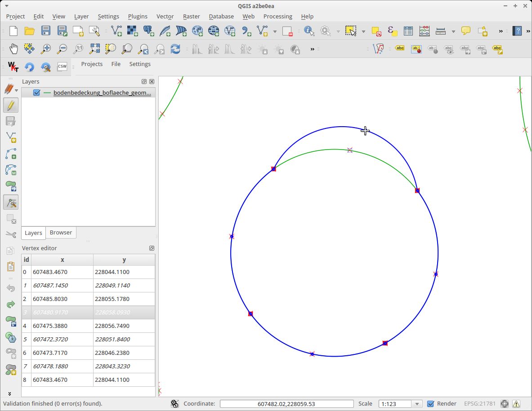Expand the measure tool dropdown arrow
The height and width of the screenshot is (411, 532).
point(453,31)
